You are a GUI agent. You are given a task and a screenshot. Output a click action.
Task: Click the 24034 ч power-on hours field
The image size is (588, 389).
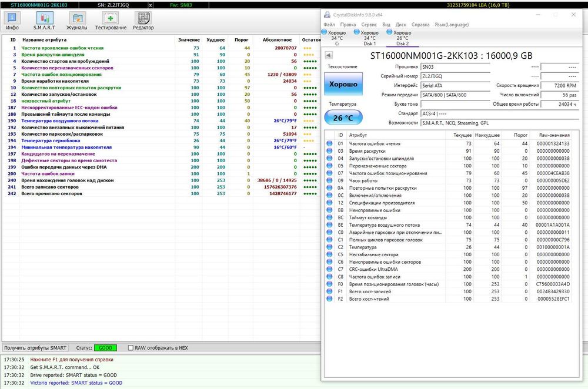(x=559, y=104)
